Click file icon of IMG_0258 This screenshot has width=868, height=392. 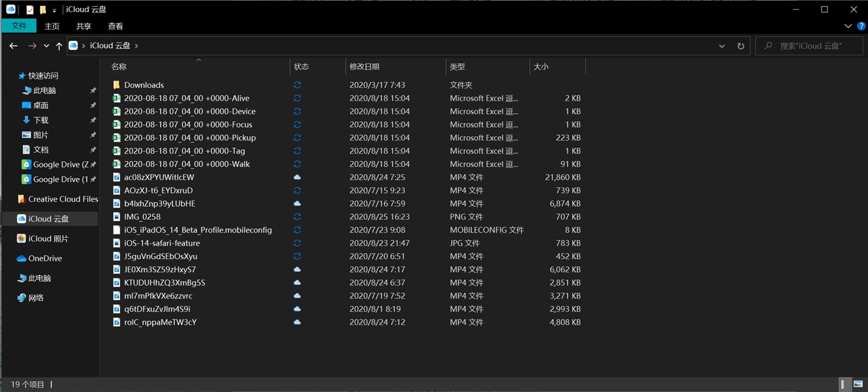tap(117, 217)
